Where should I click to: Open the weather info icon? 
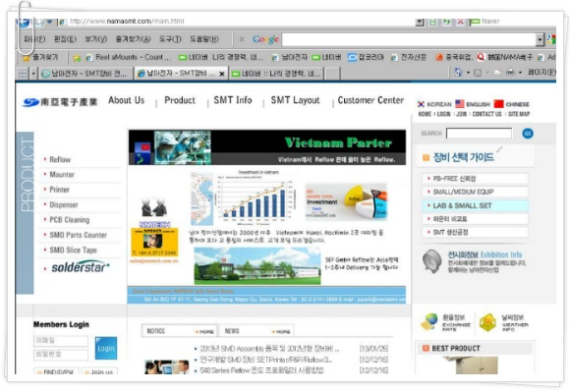coord(487,322)
